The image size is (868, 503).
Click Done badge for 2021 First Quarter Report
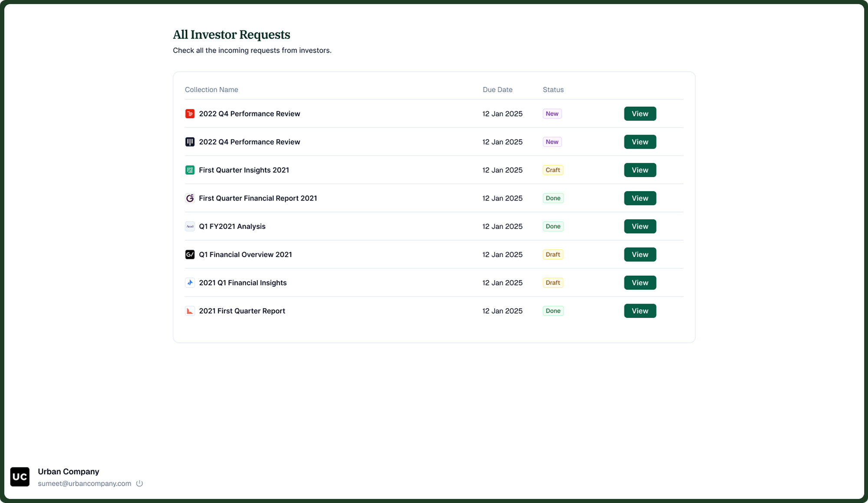553,311
